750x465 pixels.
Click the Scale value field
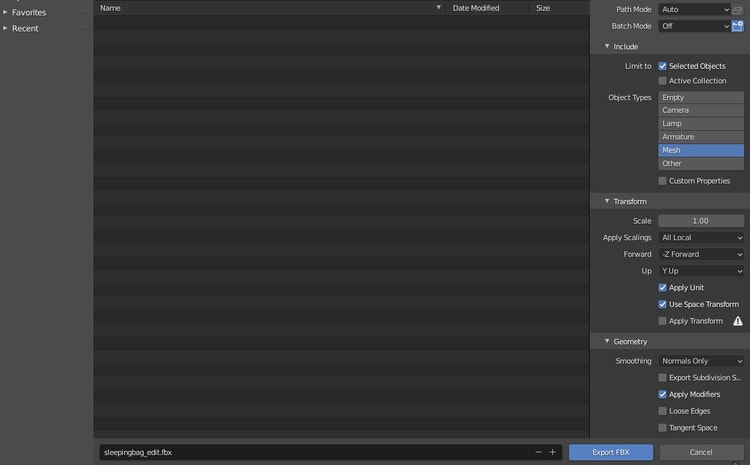701,221
